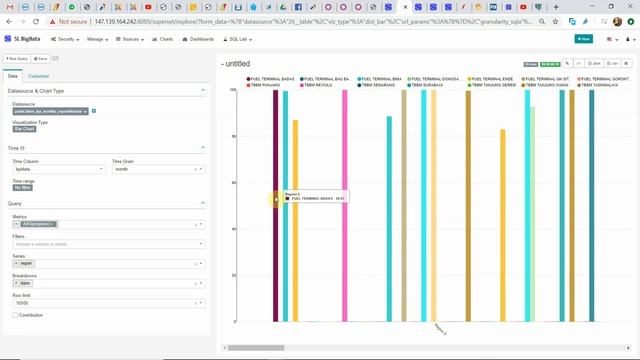
Task: Click the No filter time range
Action: tap(22, 188)
